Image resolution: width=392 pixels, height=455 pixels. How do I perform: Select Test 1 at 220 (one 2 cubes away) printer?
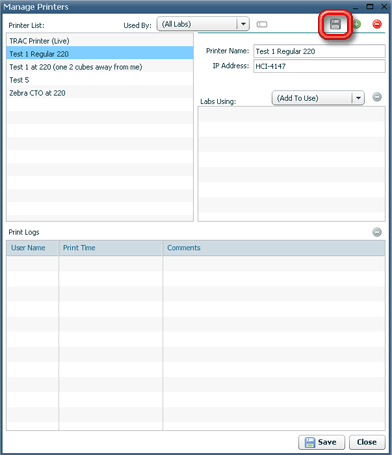coord(100,67)
